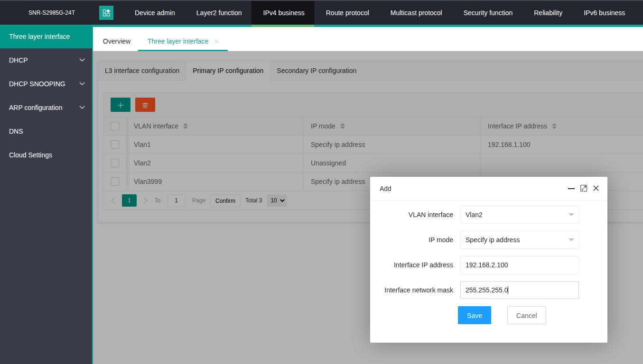
Task: Open Multicast protocol top menu
Action: 416,13
